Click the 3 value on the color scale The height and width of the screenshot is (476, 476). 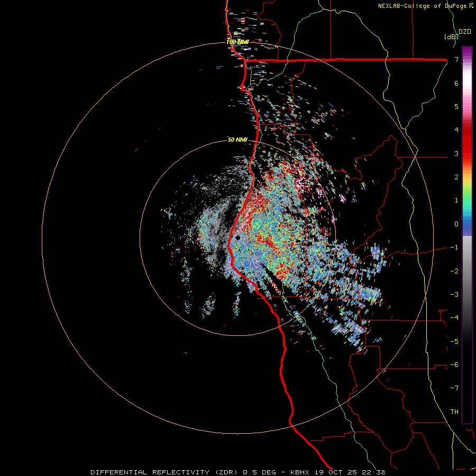coord(456,153)
